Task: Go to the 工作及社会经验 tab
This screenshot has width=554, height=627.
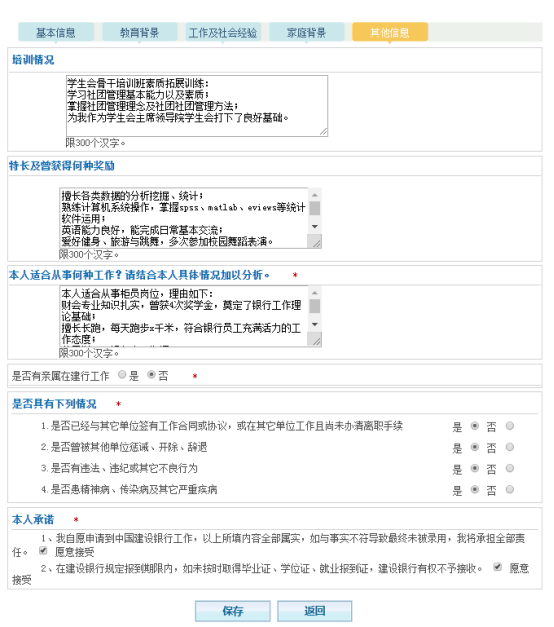Action: click(x=223, y=32)
